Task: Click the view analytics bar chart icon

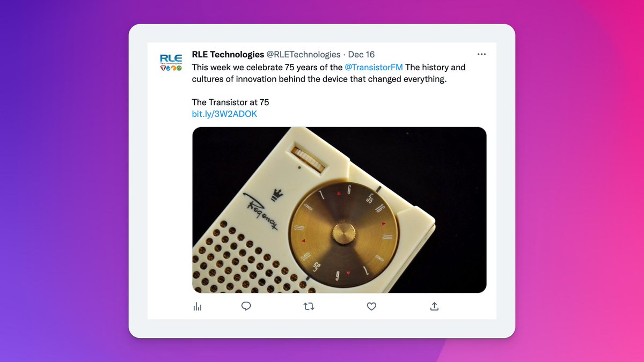Action: coord(197,306)
